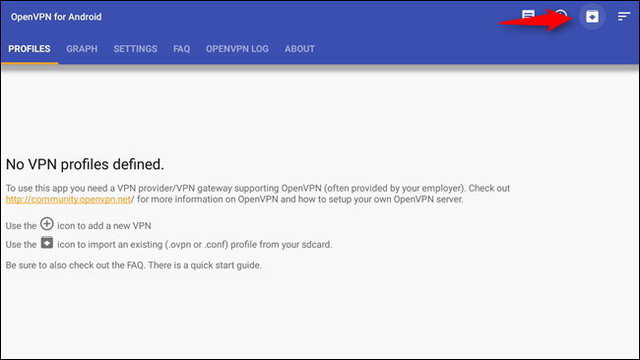Open the SETTINGS tab
This screenshot has height=360, width=640.
135,49
